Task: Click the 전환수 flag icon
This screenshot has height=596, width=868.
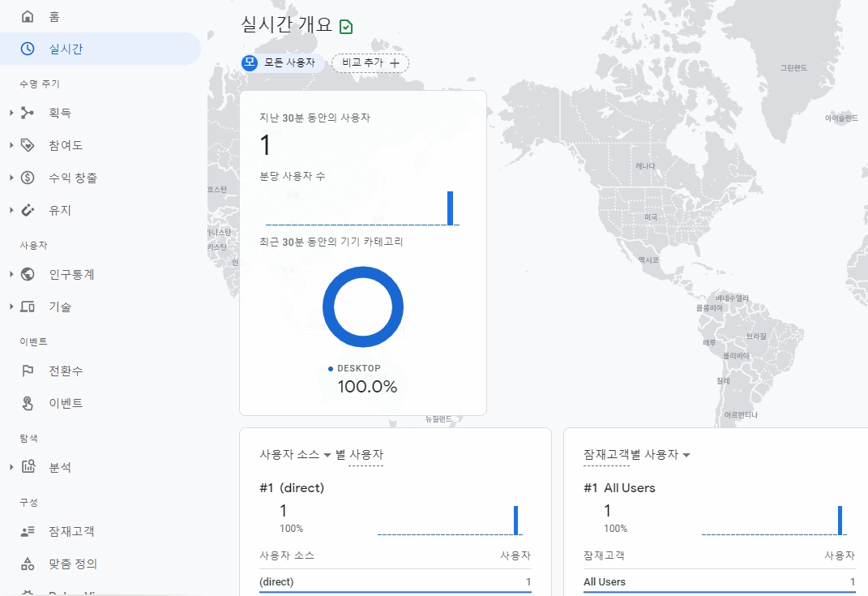Action: click(x=27, y=371)
